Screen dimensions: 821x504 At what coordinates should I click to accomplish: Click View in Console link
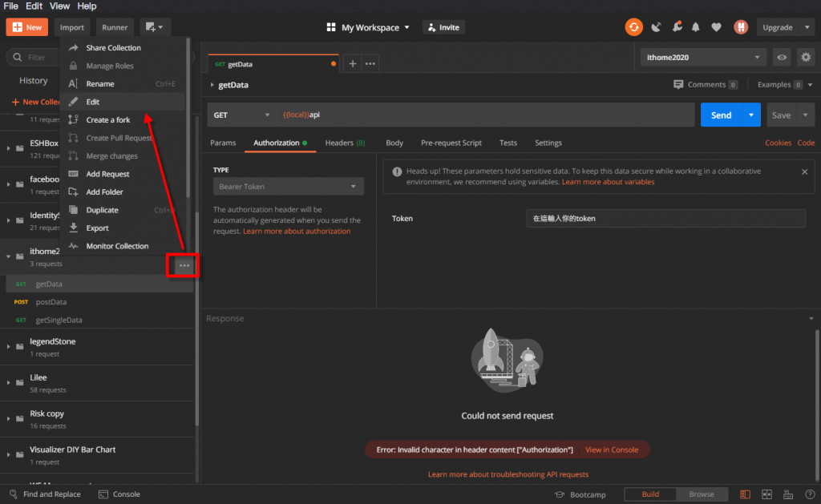612,450
